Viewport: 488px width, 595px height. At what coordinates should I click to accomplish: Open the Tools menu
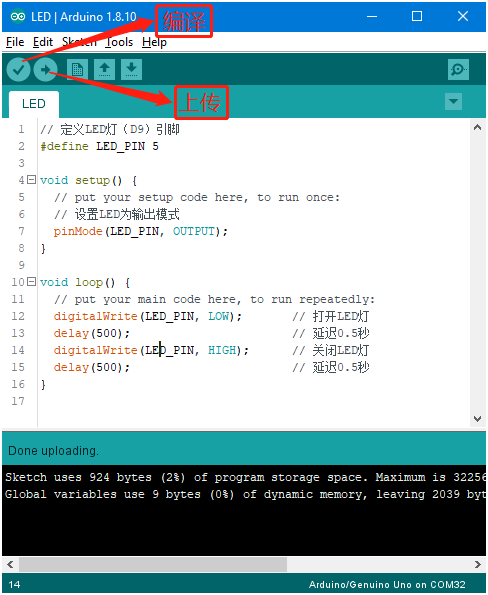pyautogui.click(x=119, y=42)
